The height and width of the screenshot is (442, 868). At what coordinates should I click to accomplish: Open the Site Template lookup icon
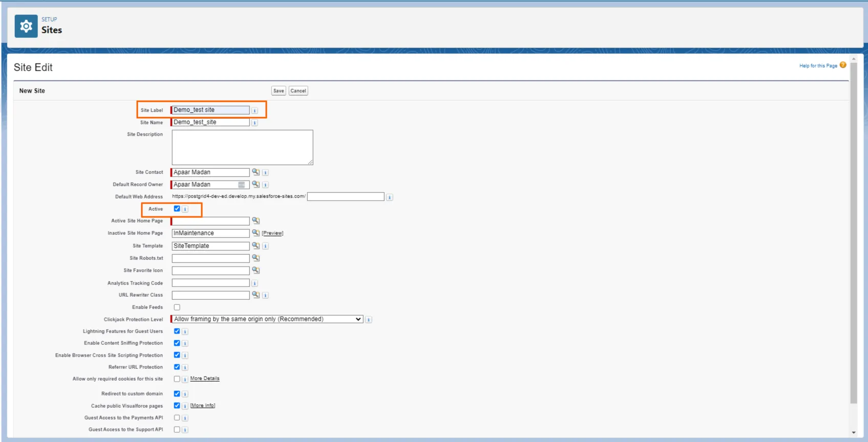pos(256,246)
